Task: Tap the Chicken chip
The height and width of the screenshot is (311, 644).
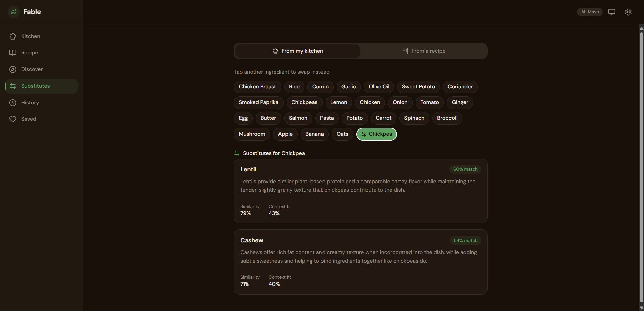Action: pyautogui.click(x=370, y=102)
